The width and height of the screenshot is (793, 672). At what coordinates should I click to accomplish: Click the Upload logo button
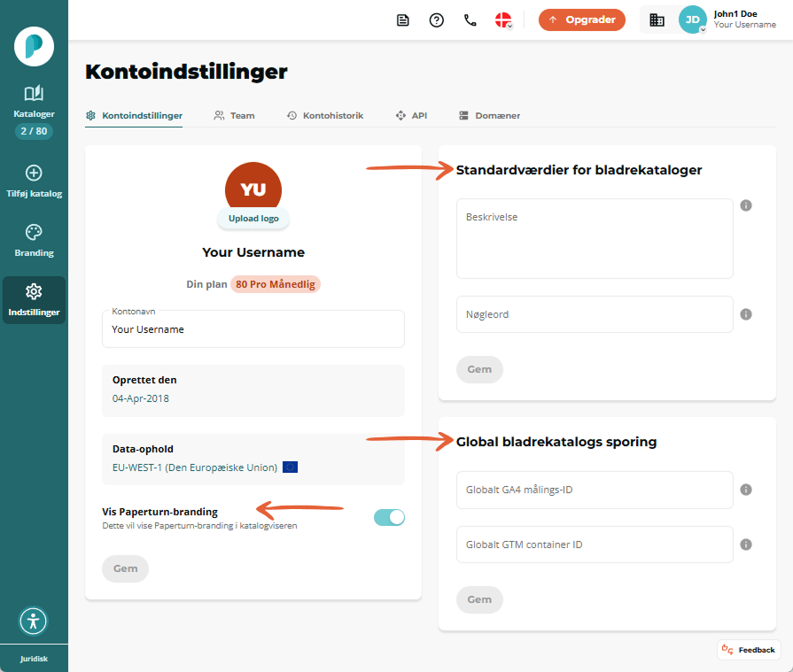pyautogui.click(x=253, y=219)
